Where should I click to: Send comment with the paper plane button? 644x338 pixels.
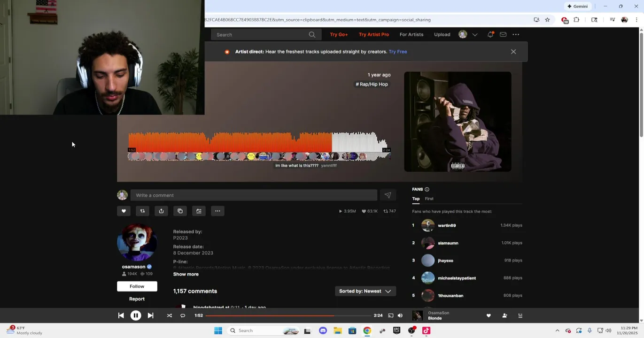pyautogui.click(x=388, y=195)
